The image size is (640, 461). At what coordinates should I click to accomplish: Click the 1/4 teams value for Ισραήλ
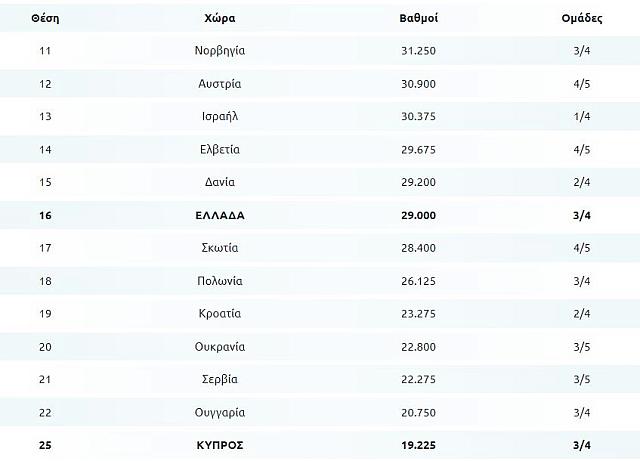(584, 116)
